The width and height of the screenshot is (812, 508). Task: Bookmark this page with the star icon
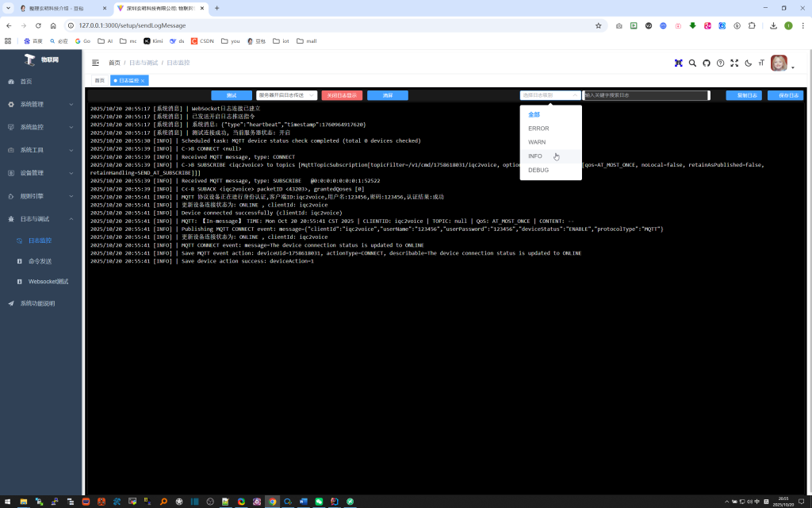(x=599, y=25)
